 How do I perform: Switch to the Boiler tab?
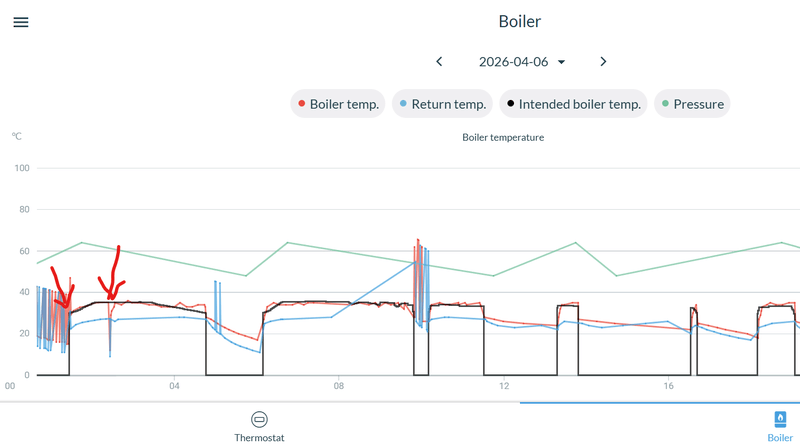click(780, 426)
